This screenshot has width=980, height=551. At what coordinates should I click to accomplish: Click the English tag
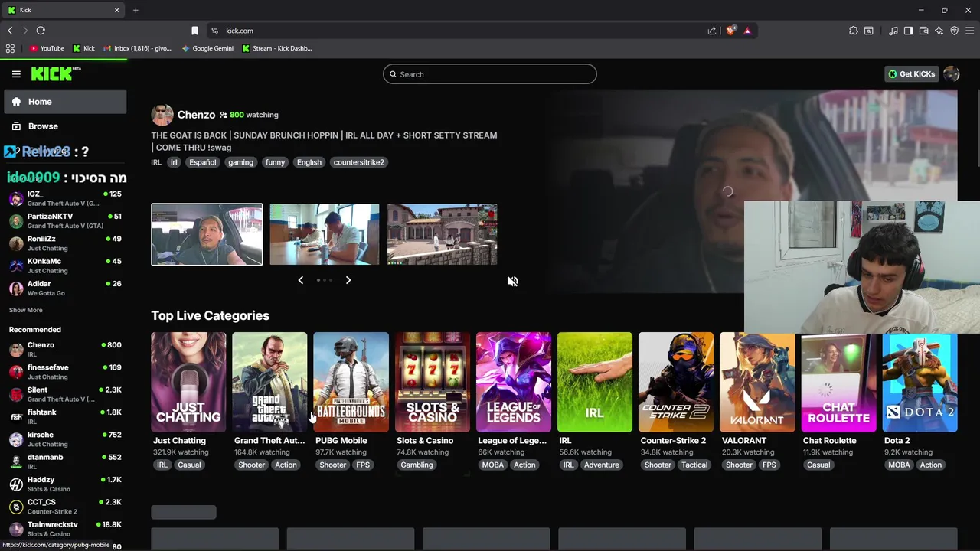[309, 162]
